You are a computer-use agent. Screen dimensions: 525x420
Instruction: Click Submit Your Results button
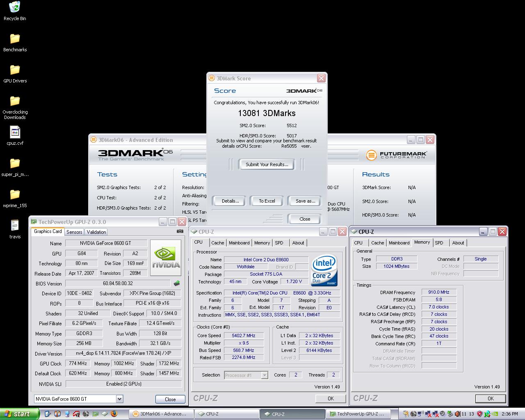[267, 164]
